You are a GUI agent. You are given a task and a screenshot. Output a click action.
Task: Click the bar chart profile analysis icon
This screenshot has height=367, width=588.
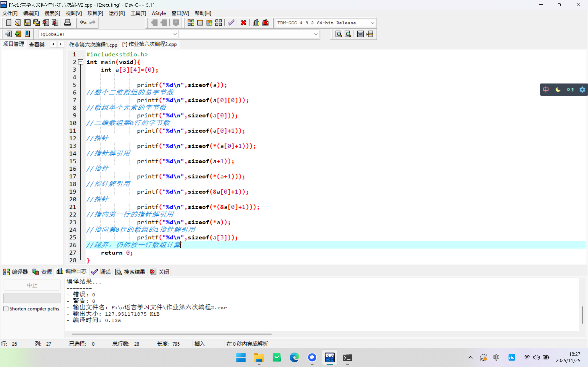point(256,22)
